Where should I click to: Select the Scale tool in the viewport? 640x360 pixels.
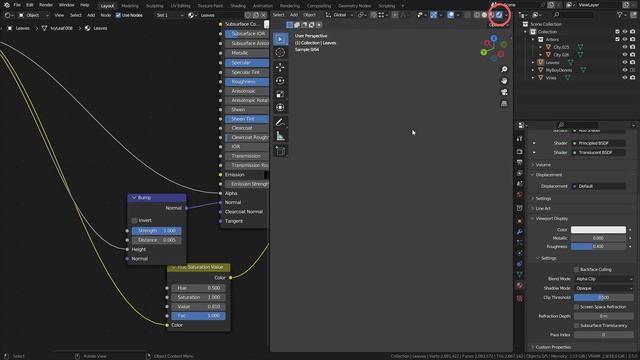coord(280,94)
